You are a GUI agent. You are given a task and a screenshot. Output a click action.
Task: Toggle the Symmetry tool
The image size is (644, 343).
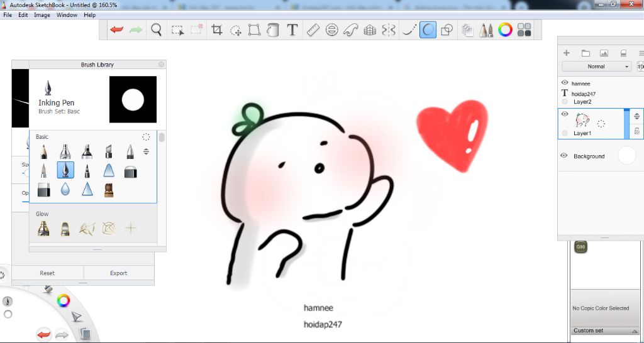pyautogui.click(x=389, y=30)
